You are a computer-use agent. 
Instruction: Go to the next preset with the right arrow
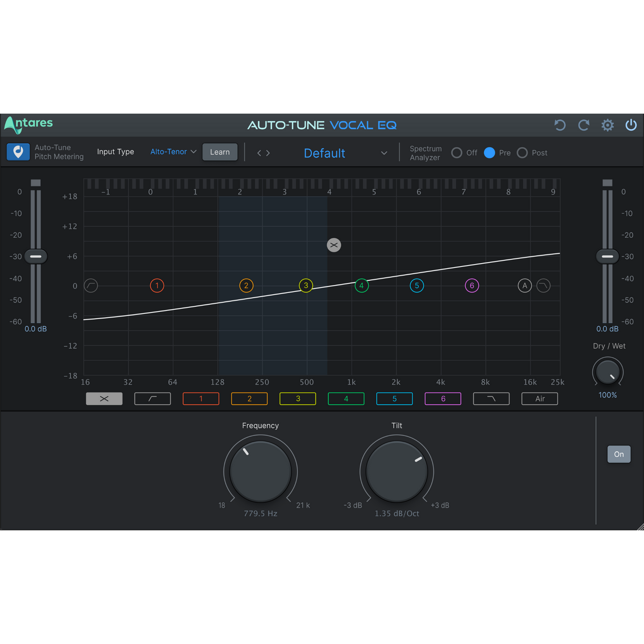(x=268, y=153)
